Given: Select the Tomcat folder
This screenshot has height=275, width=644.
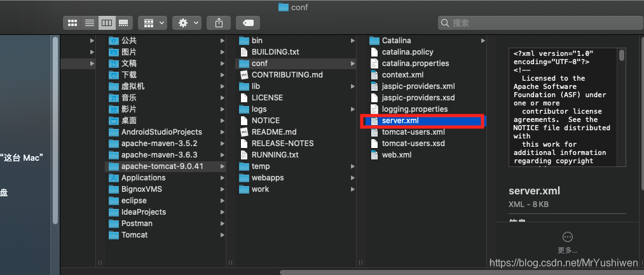Looking at the screenshot, I should [165, 235].
